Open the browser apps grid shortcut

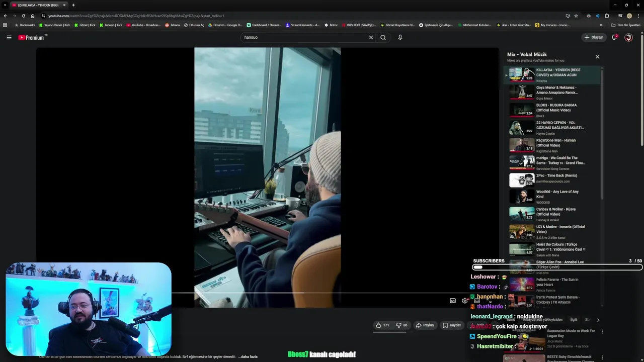click(x=5, y=25)
